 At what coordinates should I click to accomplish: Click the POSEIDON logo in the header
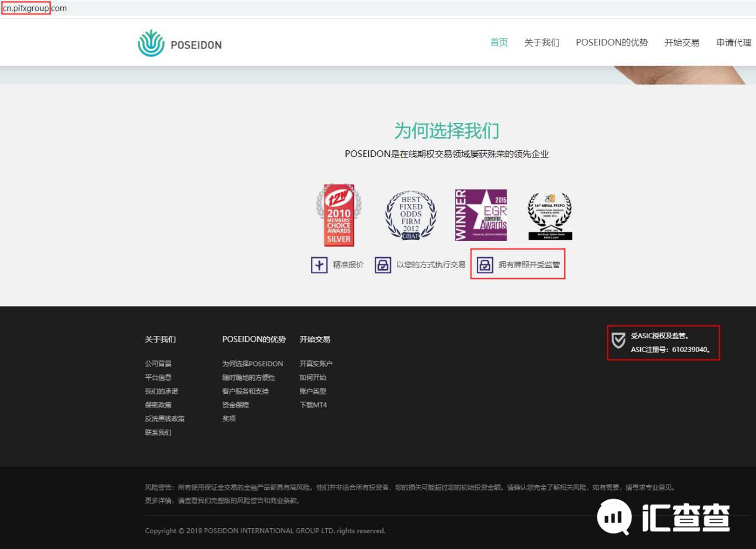point(180,44)
